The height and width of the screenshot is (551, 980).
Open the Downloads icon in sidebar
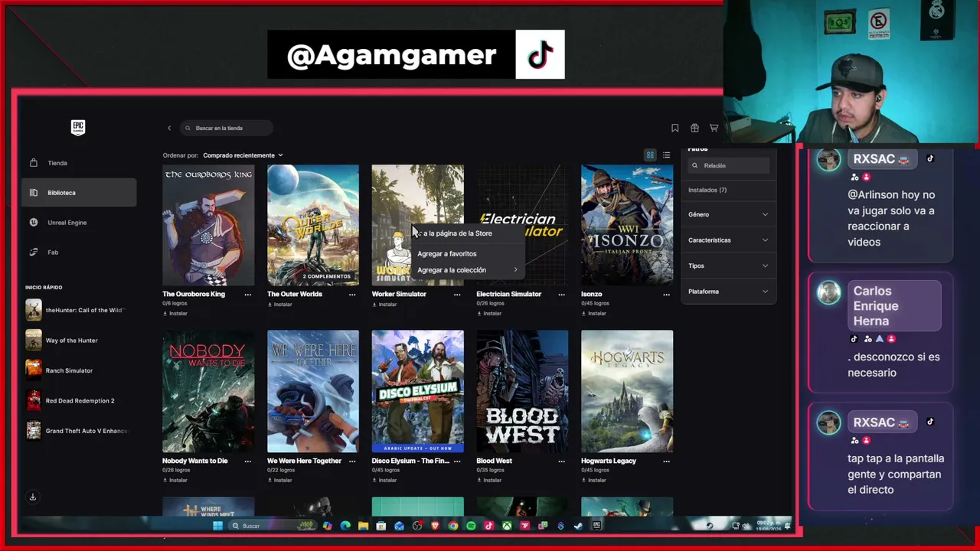point(33,497)
